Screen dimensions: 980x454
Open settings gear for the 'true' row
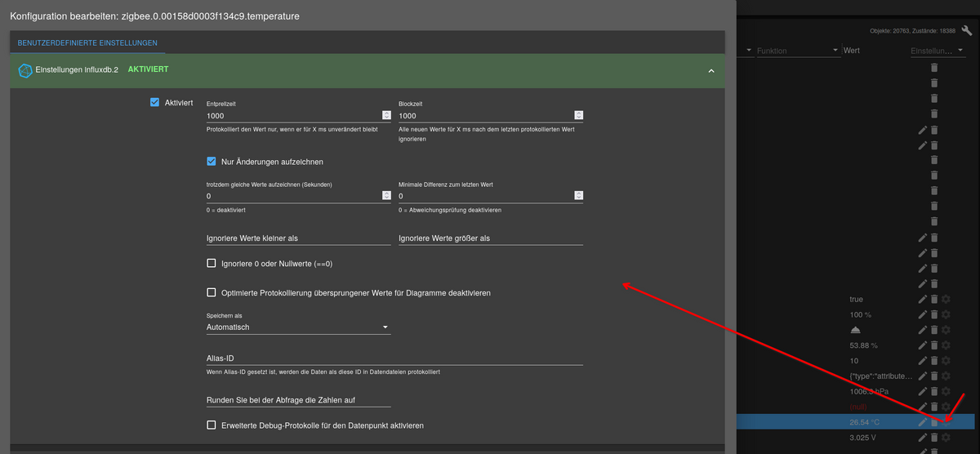(946, 300)
